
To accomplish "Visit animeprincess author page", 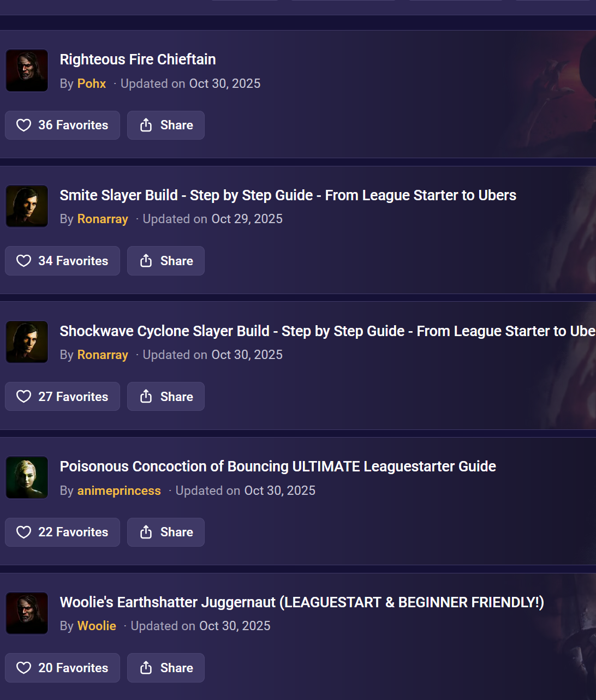I will (119, 490).
